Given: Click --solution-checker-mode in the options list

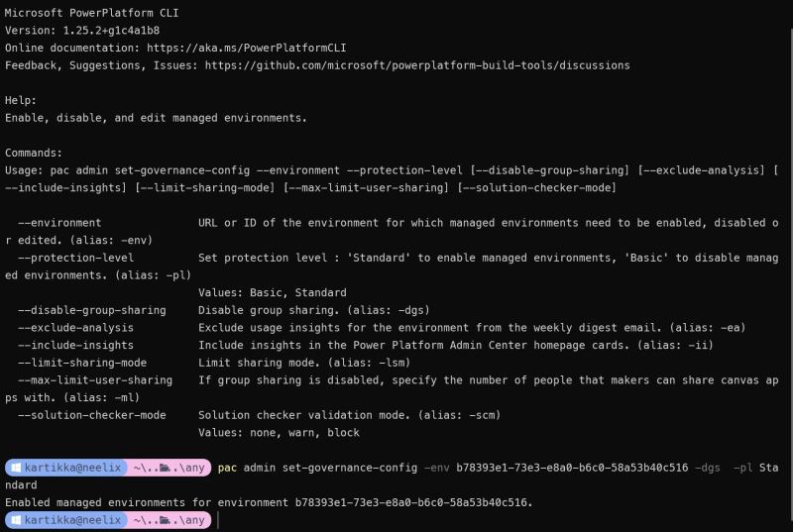Looking at the screenshot, I should click(92, 415).
